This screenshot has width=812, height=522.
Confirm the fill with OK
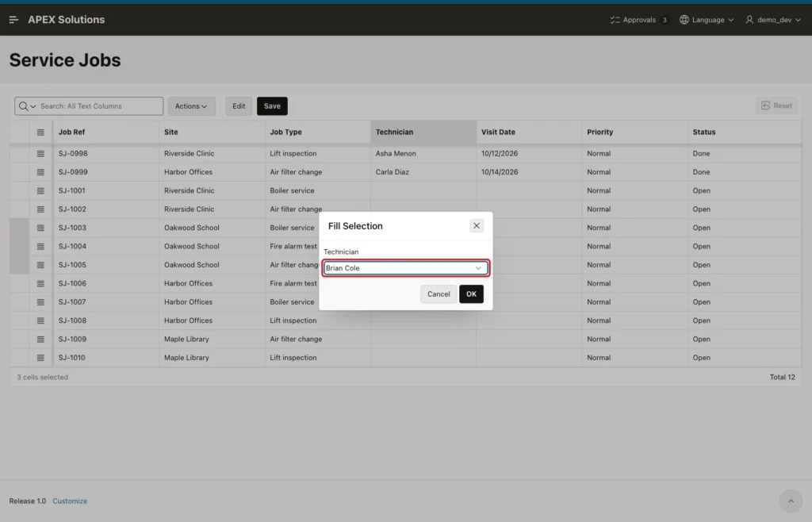(x=471, y=294)
